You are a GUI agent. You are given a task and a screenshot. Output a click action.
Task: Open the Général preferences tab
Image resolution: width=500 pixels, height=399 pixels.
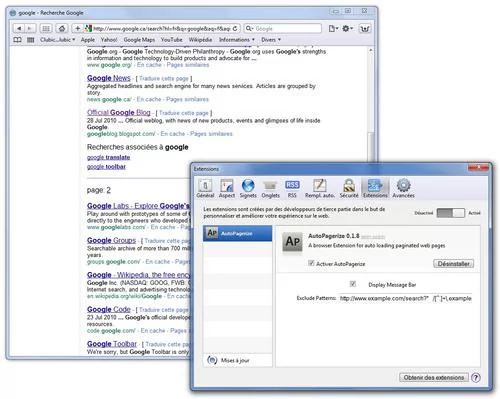pyautogui.click(x=205, y=189)
